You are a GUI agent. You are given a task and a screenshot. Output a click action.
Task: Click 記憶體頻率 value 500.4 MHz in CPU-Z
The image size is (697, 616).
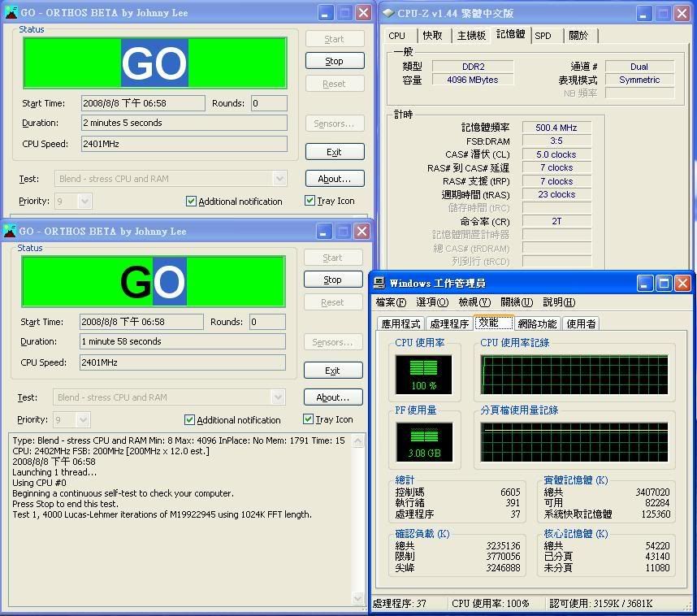coord(556,128)
